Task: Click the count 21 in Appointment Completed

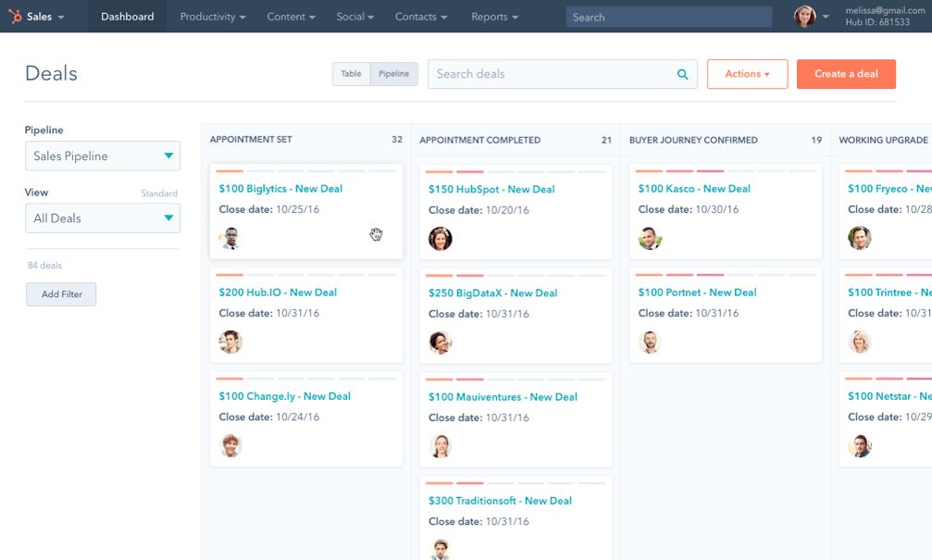Action: (x=606, y=140)
